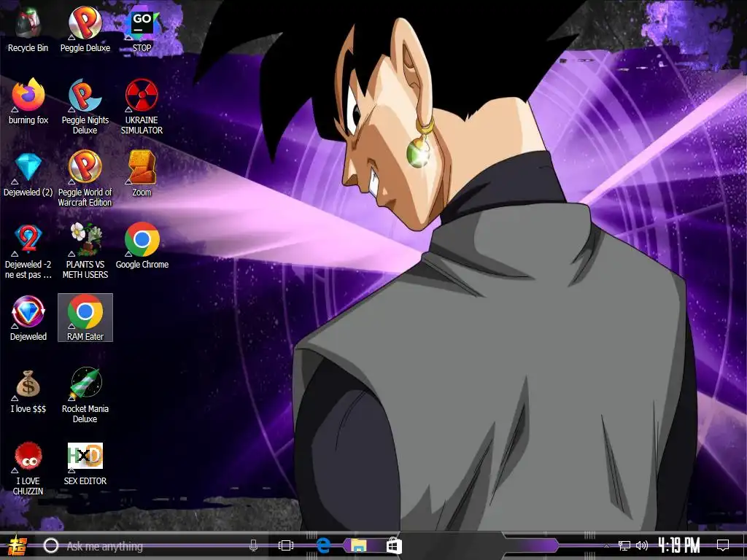
Task: Click the GO STOP desktop shortcut
Action: click(x=142, y=29)
